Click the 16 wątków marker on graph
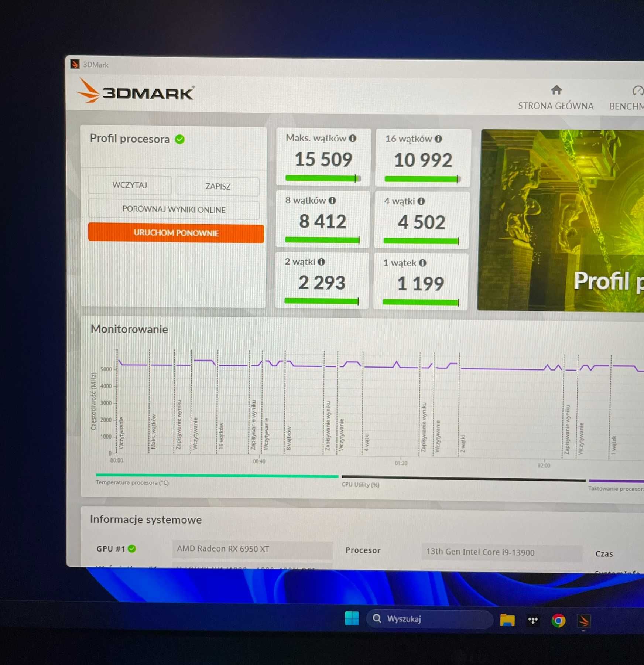This screenshot has width=644, height=665. [x=221, y=436]
